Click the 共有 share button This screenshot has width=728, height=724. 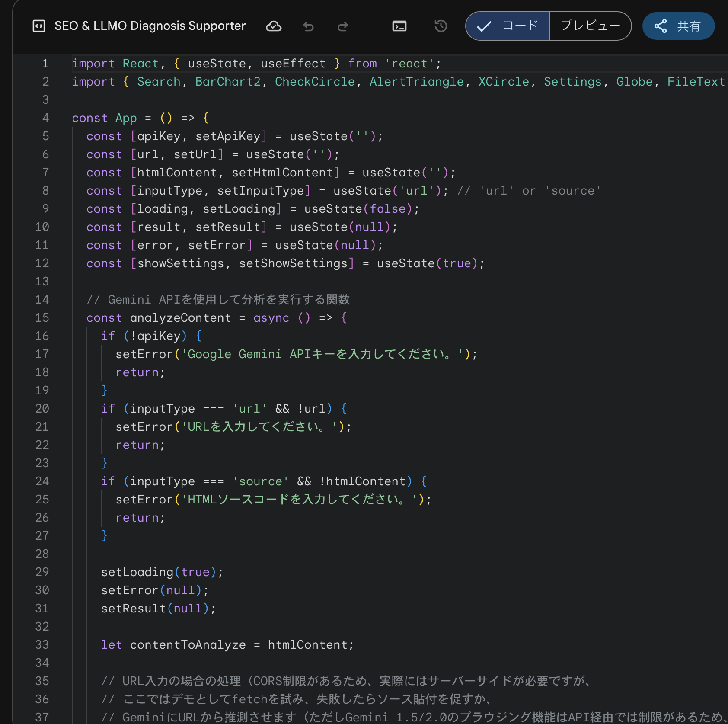tap(678, 26)
